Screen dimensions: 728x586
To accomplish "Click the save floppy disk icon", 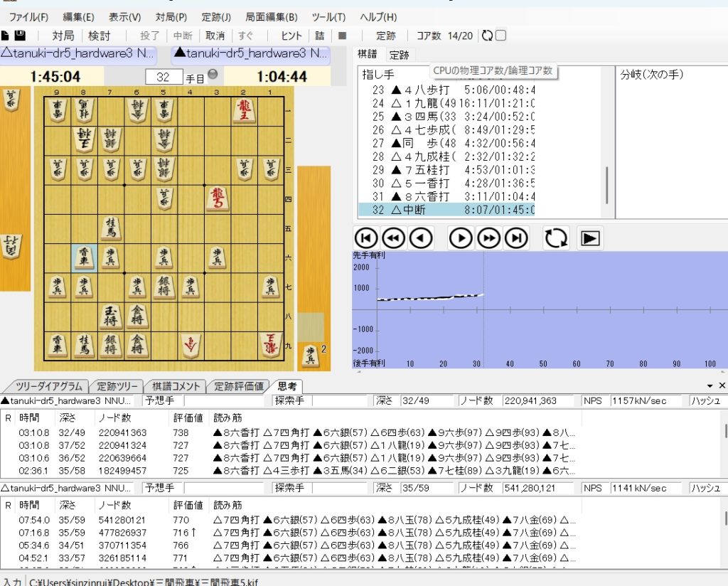I will tap(20, 36).
